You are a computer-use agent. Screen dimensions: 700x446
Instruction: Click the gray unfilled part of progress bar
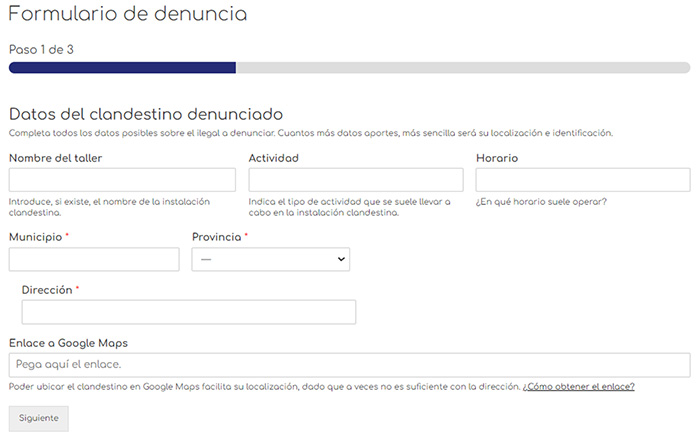(x=462, y=68)
